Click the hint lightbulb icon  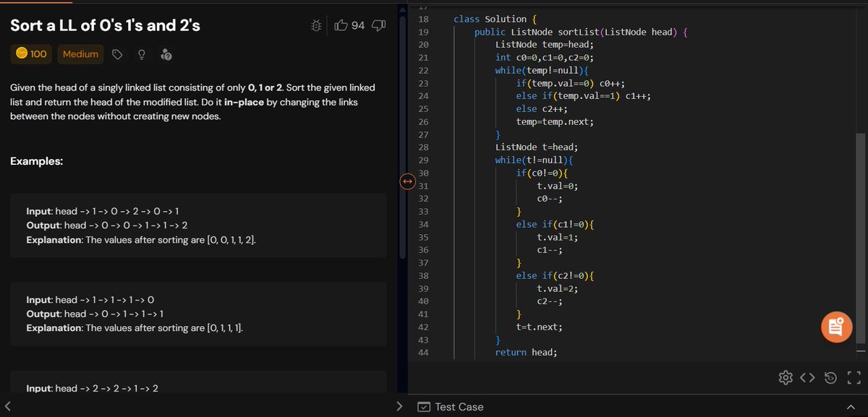(141, 53)
